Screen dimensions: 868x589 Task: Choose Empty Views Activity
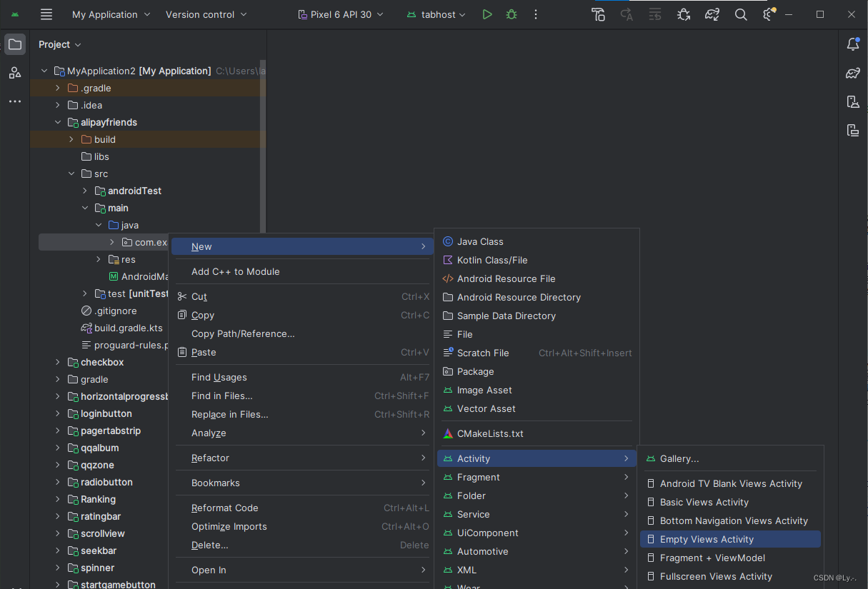[730, 539]
